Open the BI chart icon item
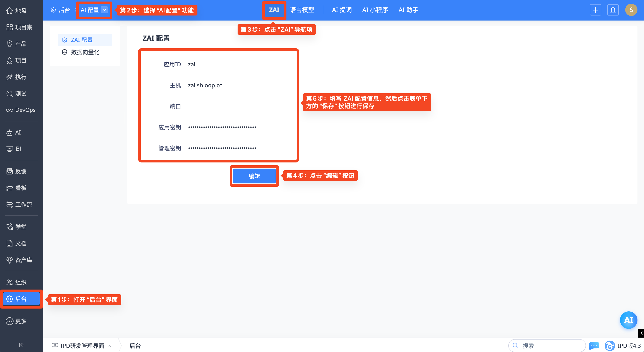This screenshot has height=352, width=644. click(x=10, y=149)
